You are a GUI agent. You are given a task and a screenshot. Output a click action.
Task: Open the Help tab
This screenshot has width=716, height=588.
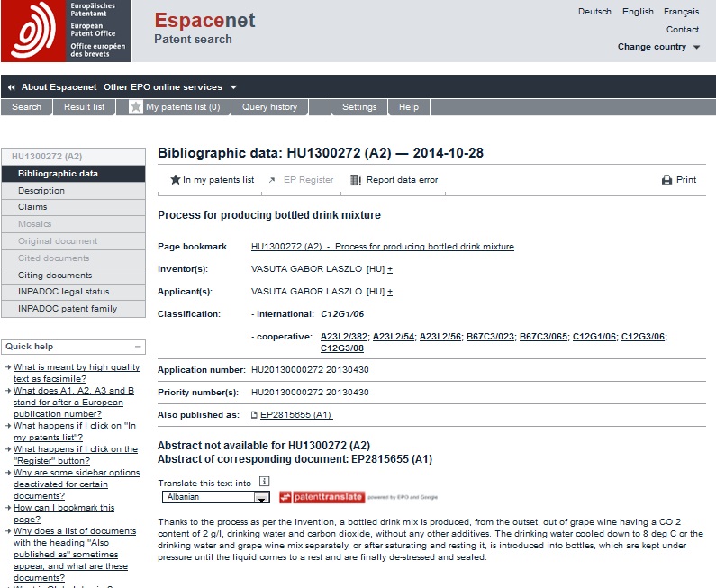coord(409,107)
